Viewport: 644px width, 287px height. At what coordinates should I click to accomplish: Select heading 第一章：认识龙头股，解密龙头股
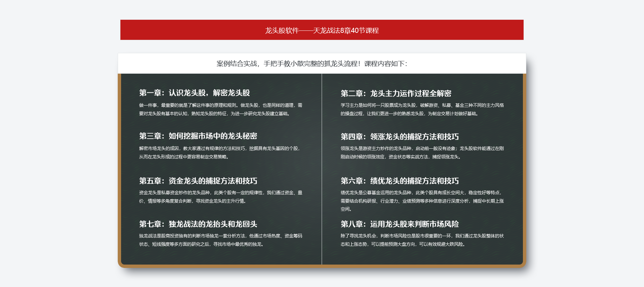(x=195, y=93)
